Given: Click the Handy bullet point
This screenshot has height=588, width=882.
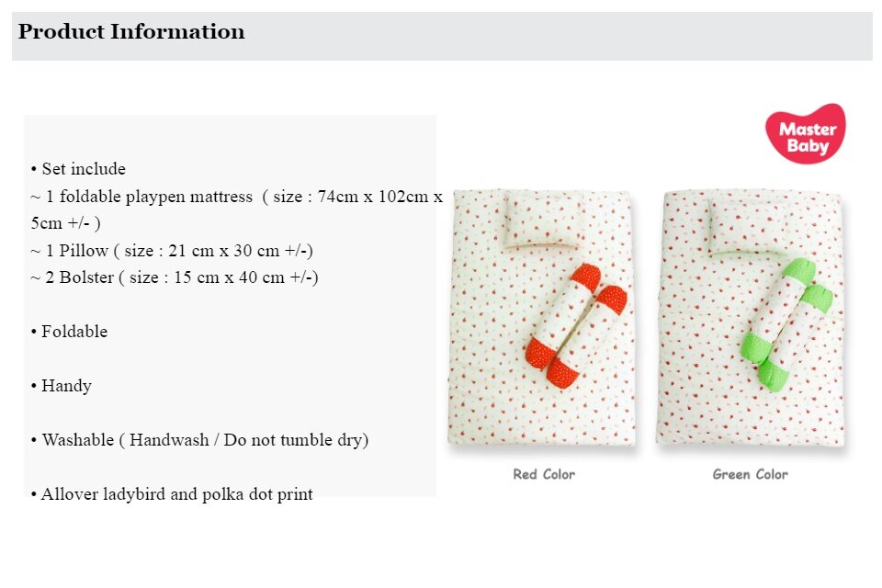Looking at the screenshot, I should [62, 386].
